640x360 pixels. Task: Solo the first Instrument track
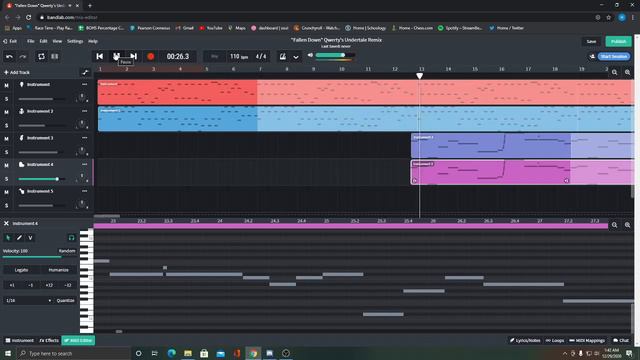(x=6, y=99)
